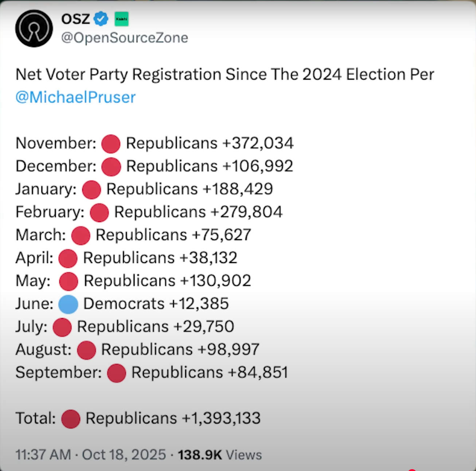Click the red circle beside September

[117, 373]
